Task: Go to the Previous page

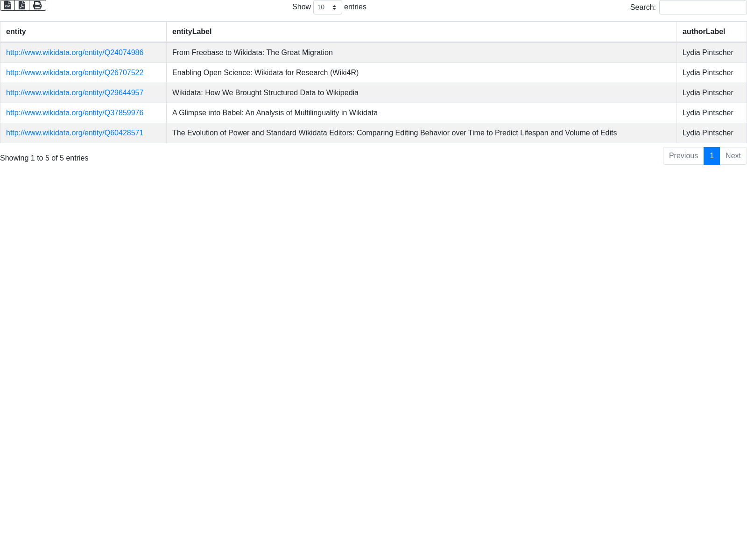Action: (x=683, y=156)
